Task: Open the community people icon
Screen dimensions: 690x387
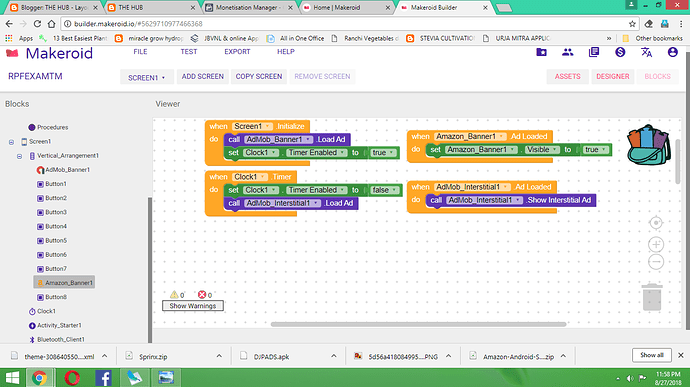Action: (x=568, y=52)
